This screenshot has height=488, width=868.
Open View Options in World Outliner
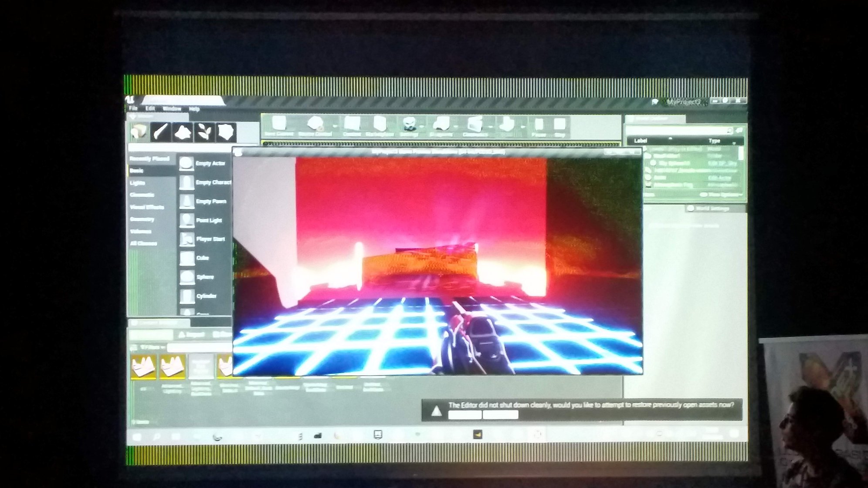point(722,195)
